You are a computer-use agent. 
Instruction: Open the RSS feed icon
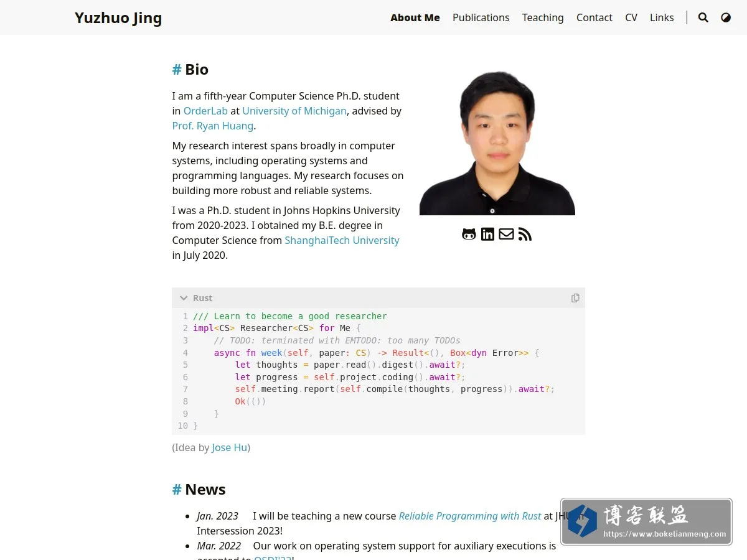click(x=525, y=234)
